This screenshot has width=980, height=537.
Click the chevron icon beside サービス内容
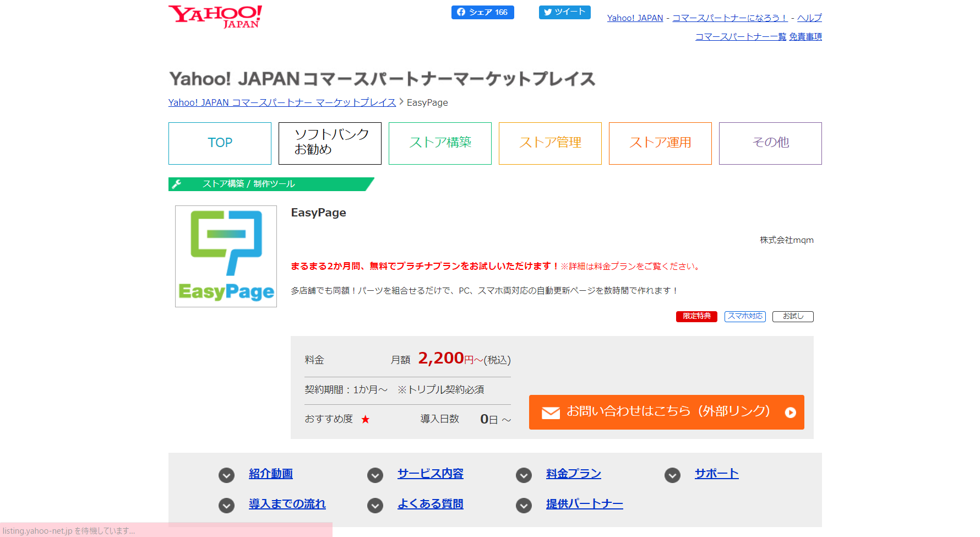(x=375, y=475)
